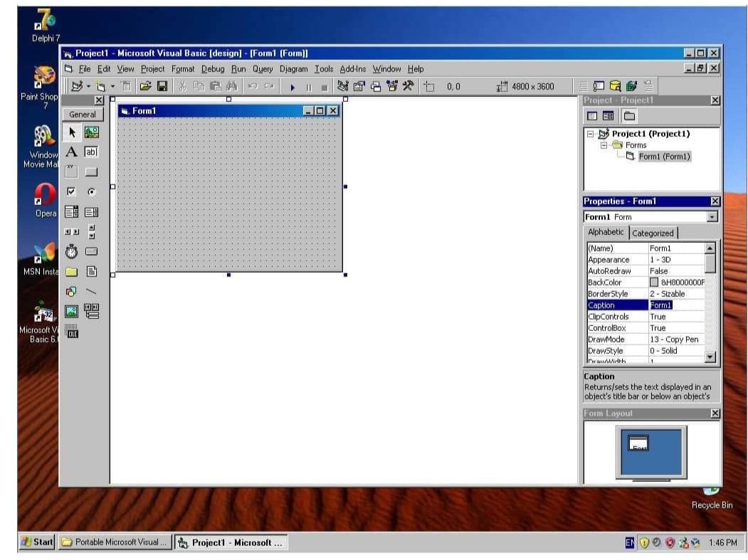Select the TextBox control tool
This screenshot has width=748, height=560.
coord(92,152)
